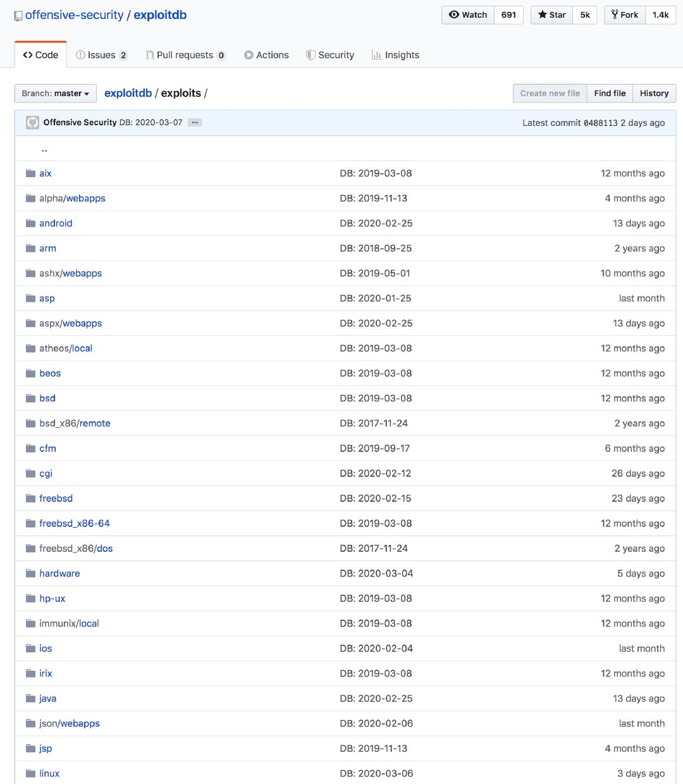
Task: Switch to the Issues tab
Action: pyautogui.click(x=101, y=55)
